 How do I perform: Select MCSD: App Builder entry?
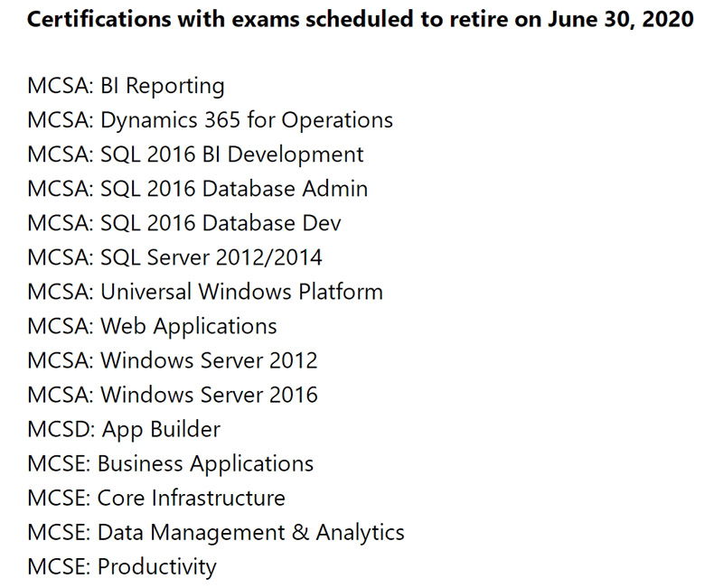(x=124, y=430)
